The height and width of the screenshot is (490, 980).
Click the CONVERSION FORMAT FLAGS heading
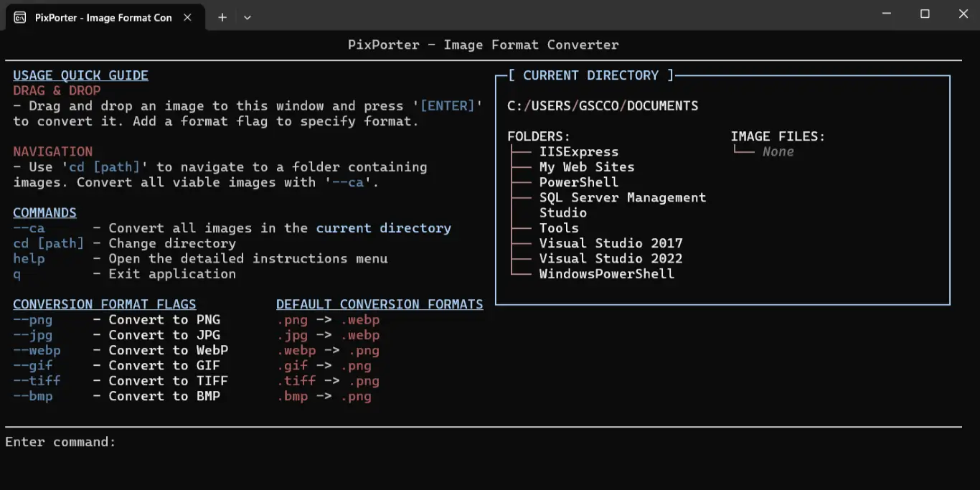pyautogui.click(x=104, y=304)
